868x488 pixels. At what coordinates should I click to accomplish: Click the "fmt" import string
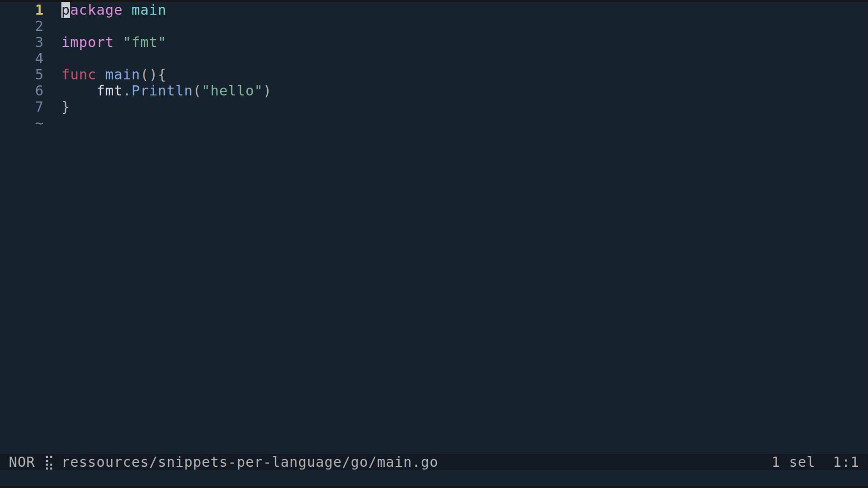tap(145, 42)
